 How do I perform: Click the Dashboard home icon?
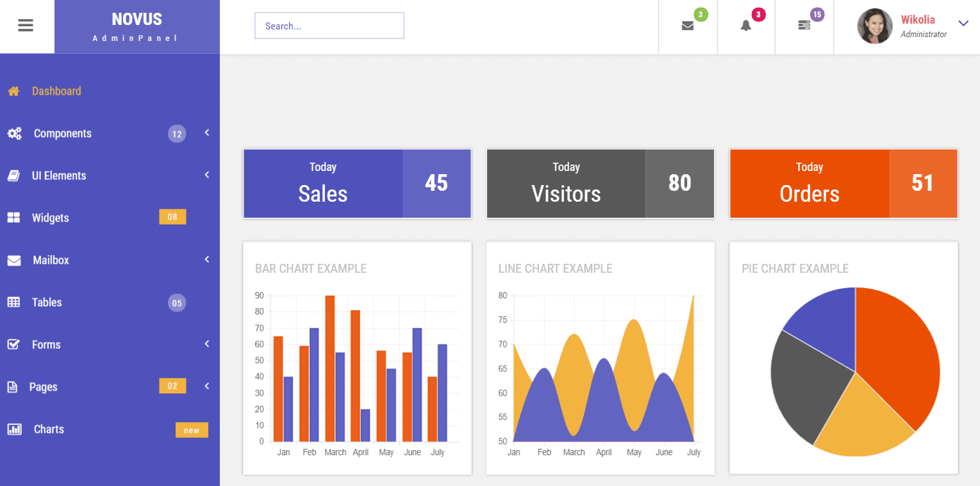click(13, 92)
